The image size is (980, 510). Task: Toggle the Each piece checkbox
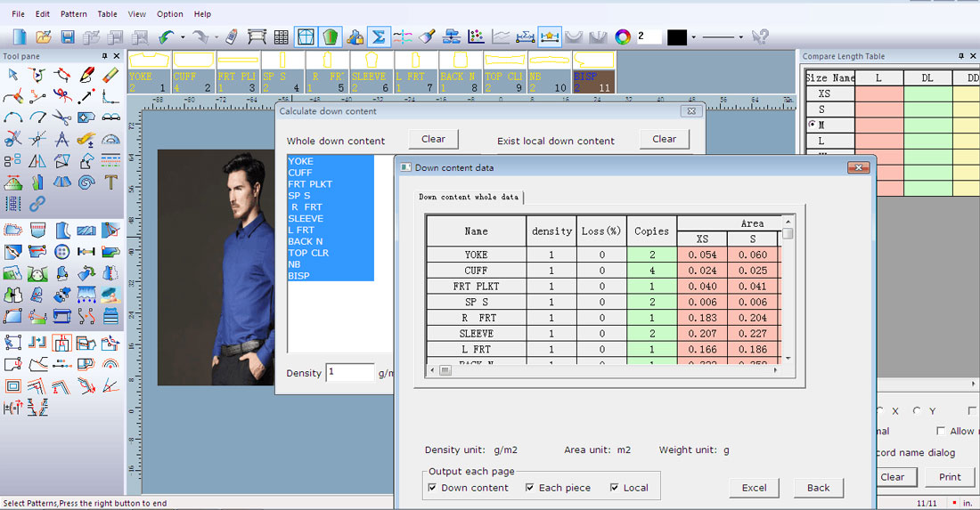529,488
